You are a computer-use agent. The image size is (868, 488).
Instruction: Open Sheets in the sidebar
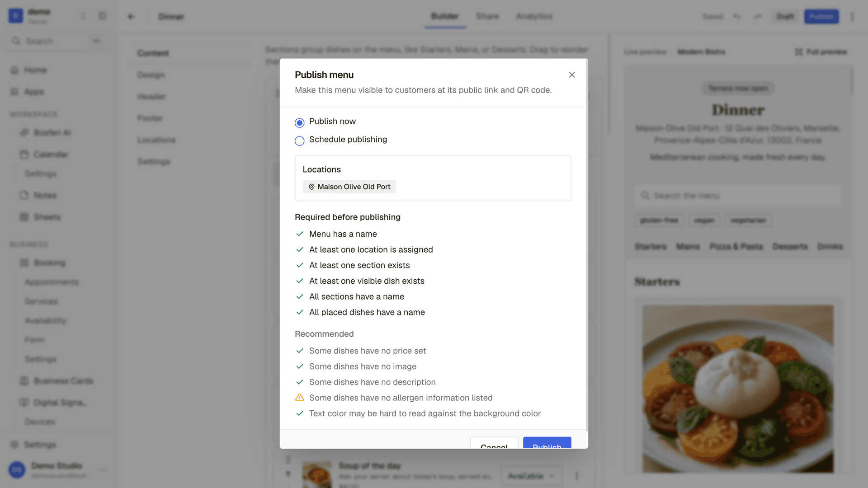coord(47,217)
